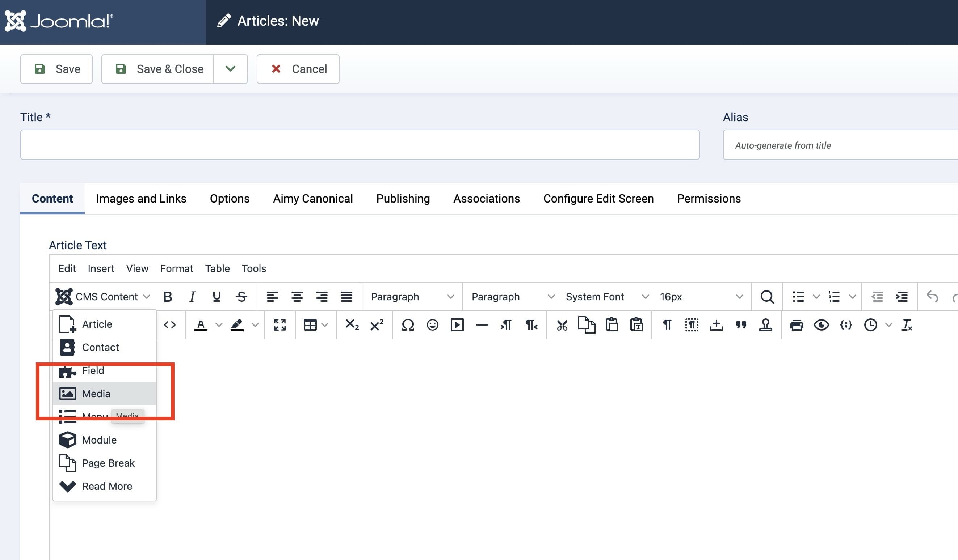
Task: Insert a template with stamp icon
Action: click(766, 325)
